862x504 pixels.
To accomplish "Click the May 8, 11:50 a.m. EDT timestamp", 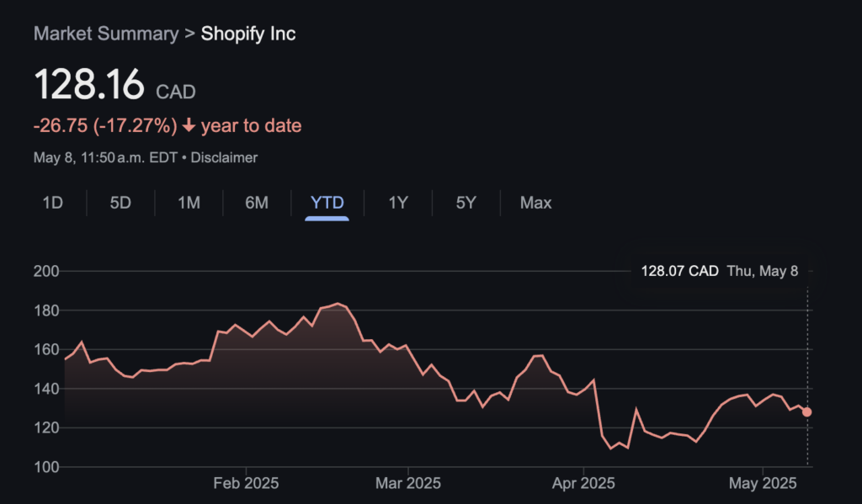I will 105,157.
